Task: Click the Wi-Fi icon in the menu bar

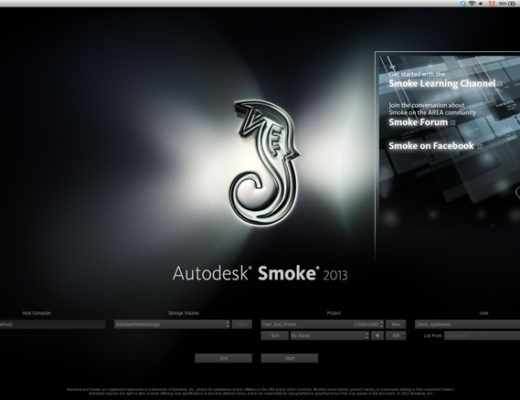Action: [472, 3]
